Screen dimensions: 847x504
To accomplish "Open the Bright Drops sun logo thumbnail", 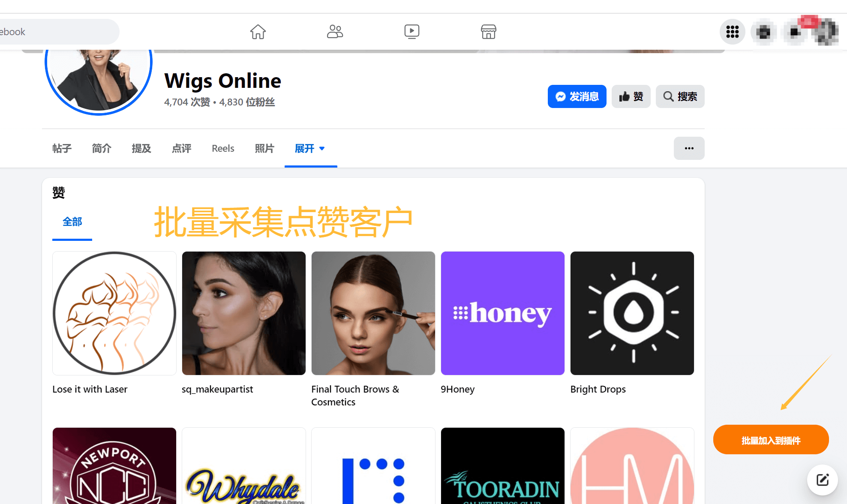I will click(632, 313).
